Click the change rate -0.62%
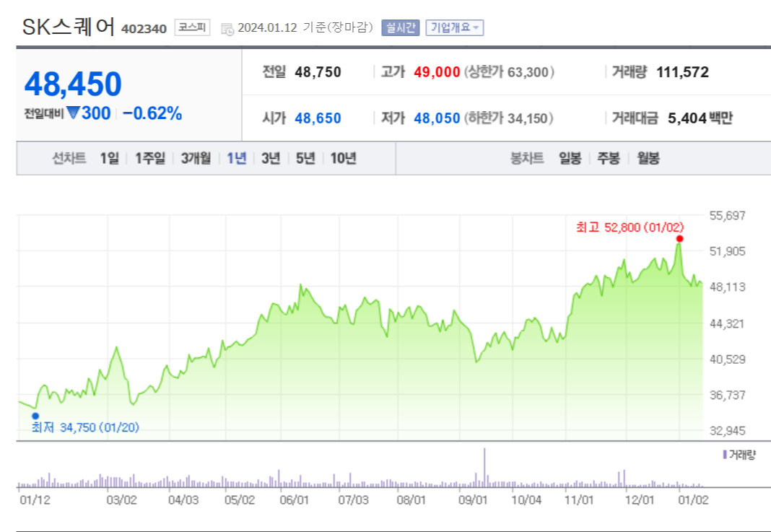771x532 pixels. coord(152,113)
